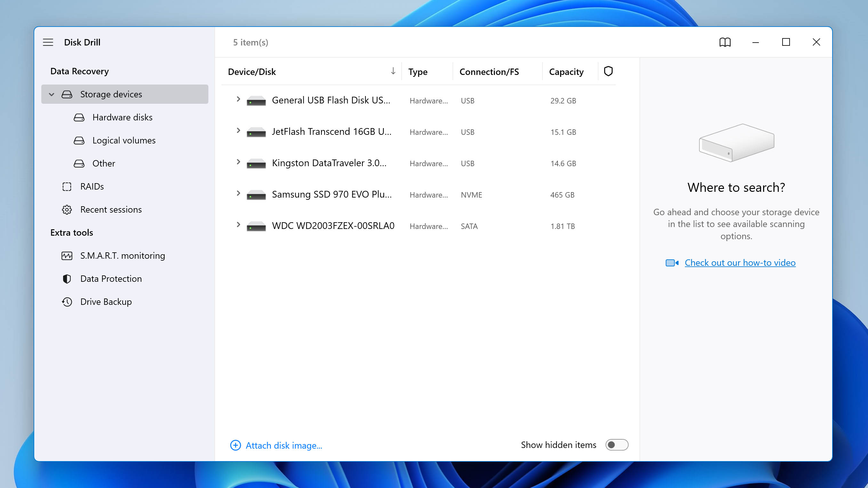Image resolution: width=868 pixels, height=488 pixels.
Task: Click the SATA connection cell
Action: point(469,226)
